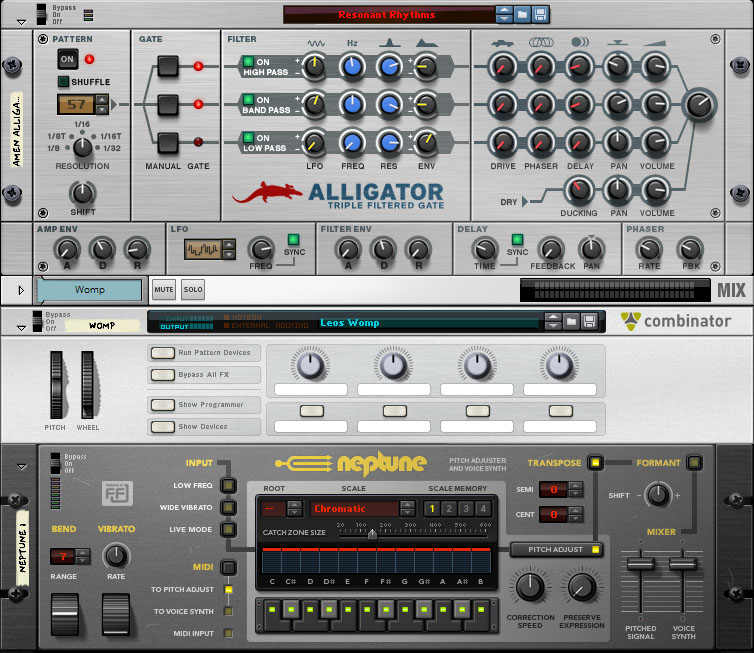The image size is (754, 653).
Task: Toggle Band Pass filter ON
Action: coord(248,100)
